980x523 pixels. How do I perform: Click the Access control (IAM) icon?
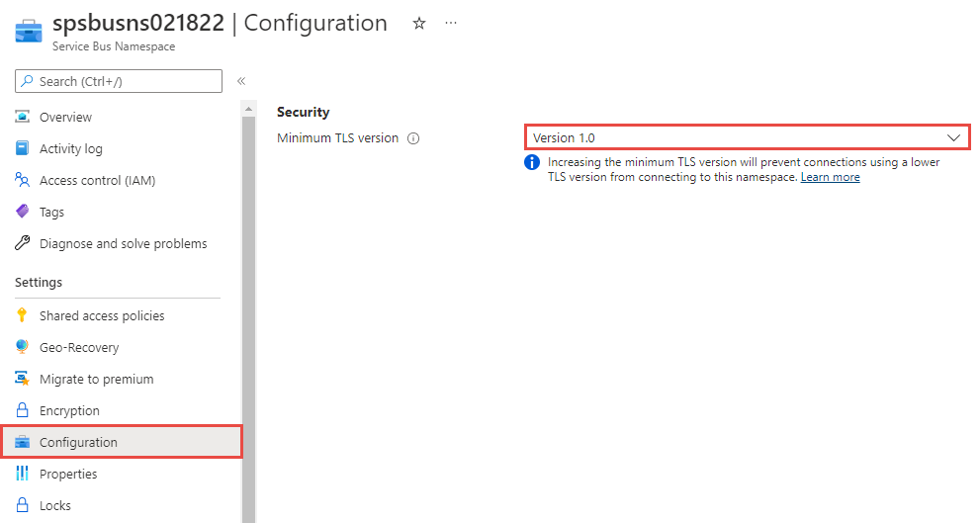(23, 180)
